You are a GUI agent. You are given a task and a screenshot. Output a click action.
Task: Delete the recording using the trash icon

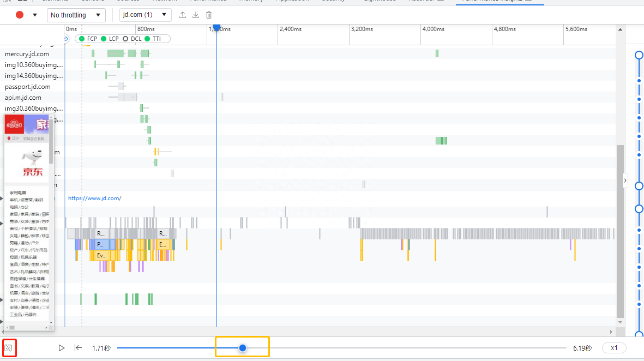[209, 15]
